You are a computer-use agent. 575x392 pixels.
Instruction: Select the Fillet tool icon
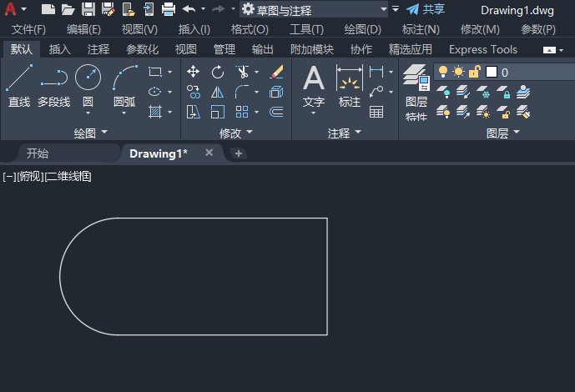[242, 92]
